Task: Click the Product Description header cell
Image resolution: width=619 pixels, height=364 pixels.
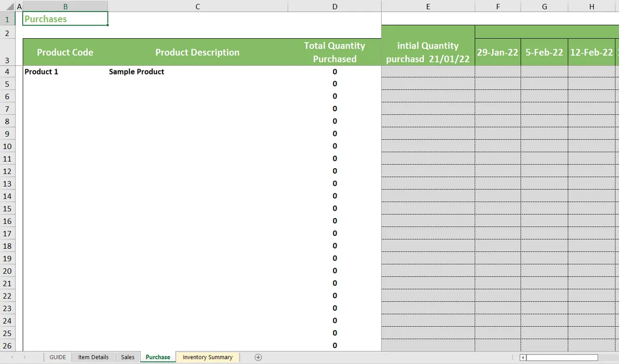Action: 198,52
